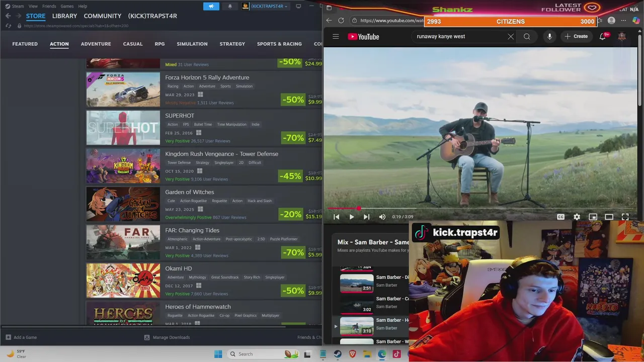Open Forza Horizon 5 Rally Adventure title
The width and height of the screenshot is (644, 362).
pos(207,77)
